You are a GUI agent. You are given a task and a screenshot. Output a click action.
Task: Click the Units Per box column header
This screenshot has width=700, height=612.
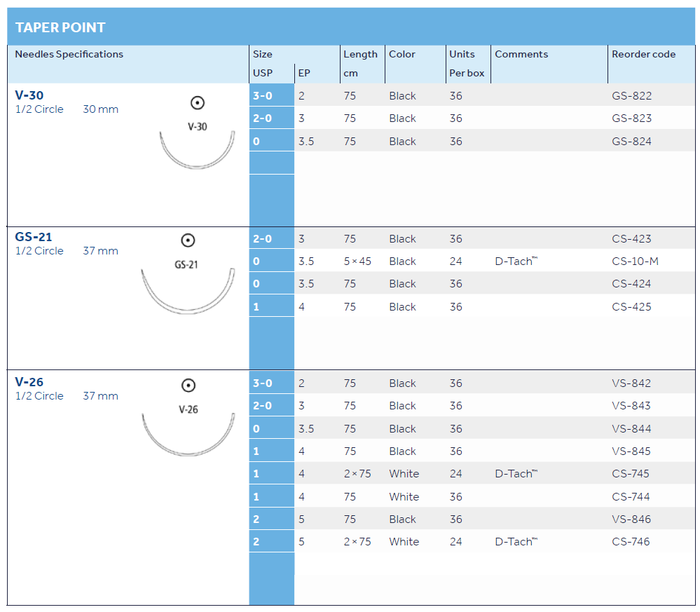click(x=466, y=63)
